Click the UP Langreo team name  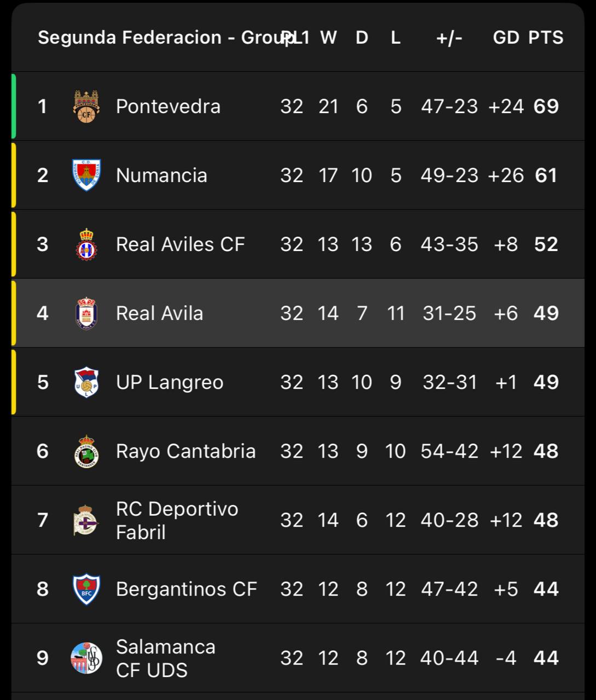(x=169, y=382)
